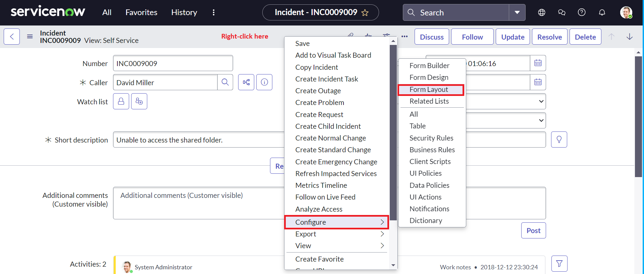Show related incidents hierarchy icon for Caller
The width and height of the screenshot is (644, 274).
point(246,82)
